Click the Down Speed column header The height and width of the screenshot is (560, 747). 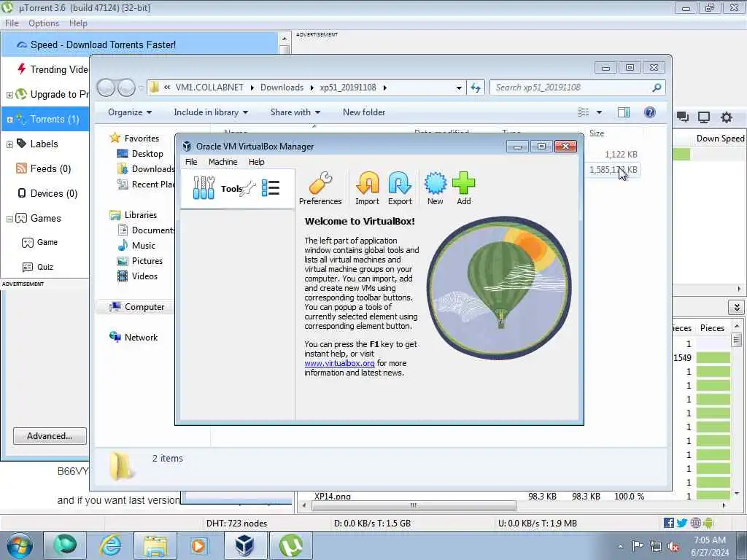720,139
